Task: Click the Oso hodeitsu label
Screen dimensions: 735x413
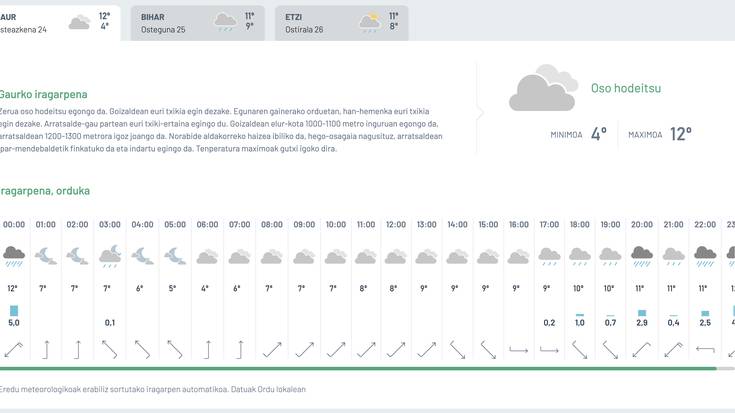Action: 626,88
